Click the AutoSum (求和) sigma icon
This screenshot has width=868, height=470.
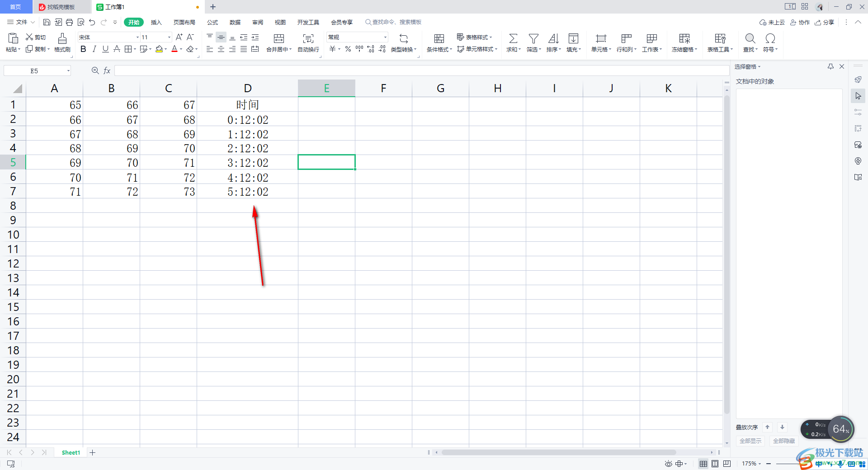pyautogui.click(x=514, y=38)
